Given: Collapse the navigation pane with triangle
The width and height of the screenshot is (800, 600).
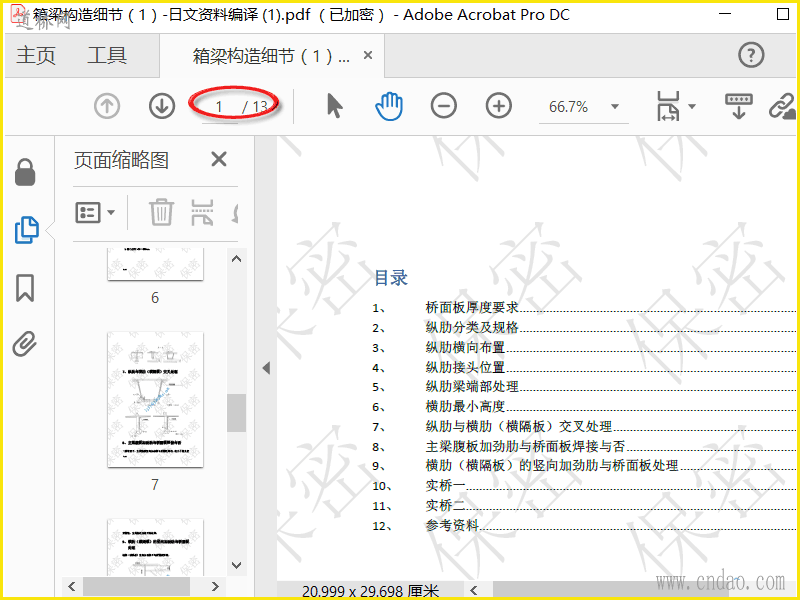Looking at the screenshot, I should (266, 368).
